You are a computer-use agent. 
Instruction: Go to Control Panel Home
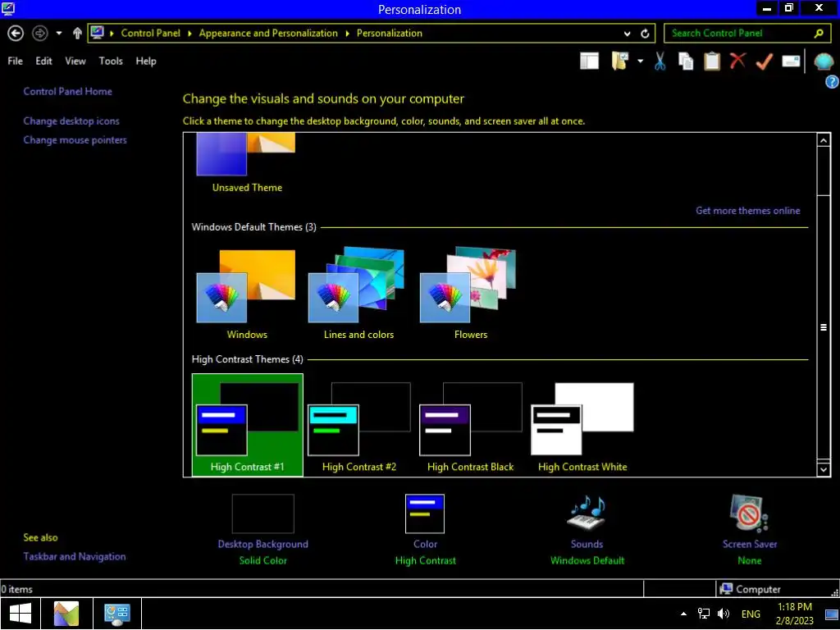tap(67, 92)
